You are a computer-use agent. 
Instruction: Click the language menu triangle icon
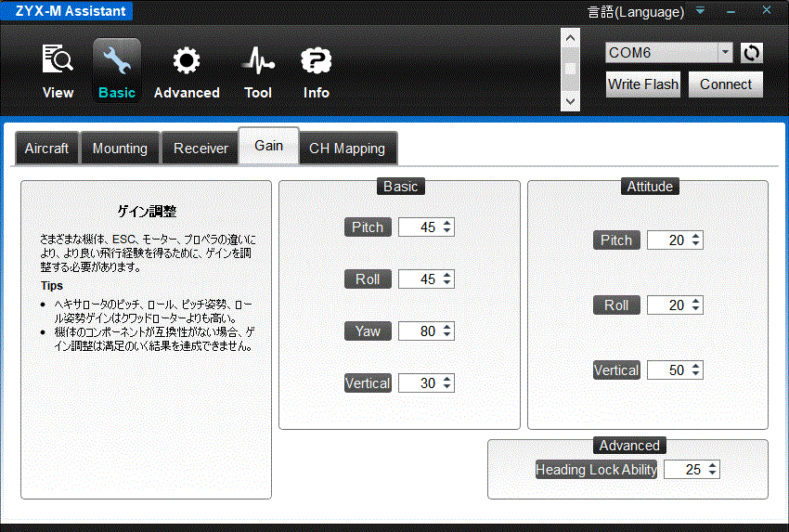701,12
